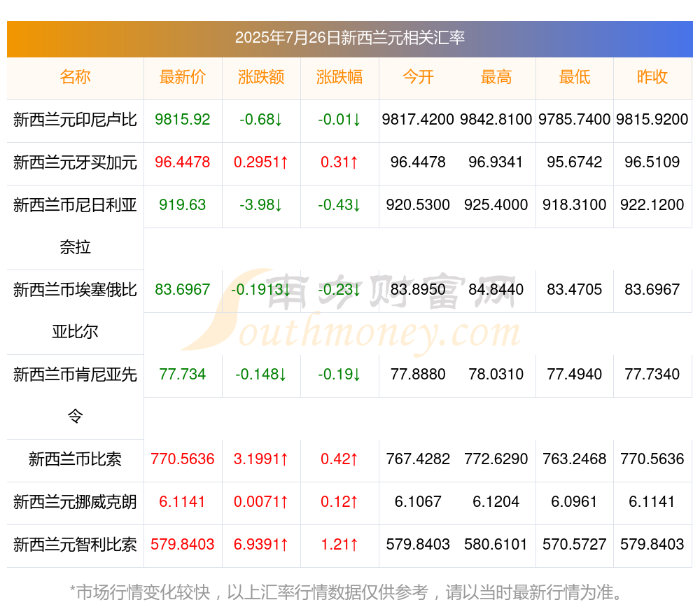
Task: Click the change percent -0.19↓
Action: pyautogui.click(x=339, y=374)
